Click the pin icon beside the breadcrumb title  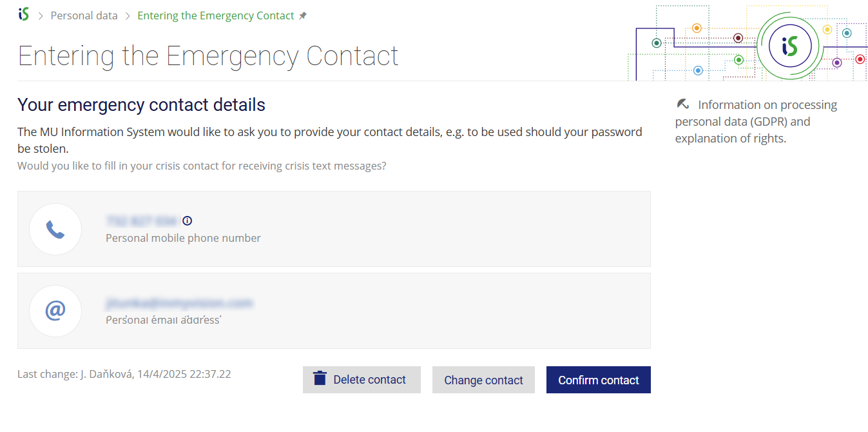pyautogui.click(x=303, y=15)
